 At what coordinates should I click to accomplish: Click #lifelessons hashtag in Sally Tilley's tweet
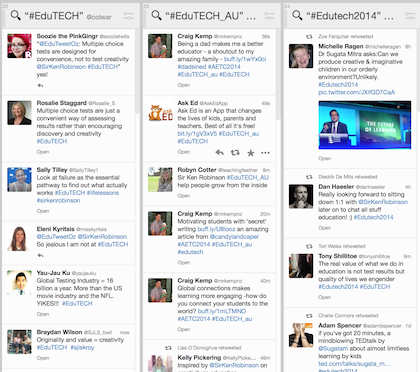click(x=103, y=193)
